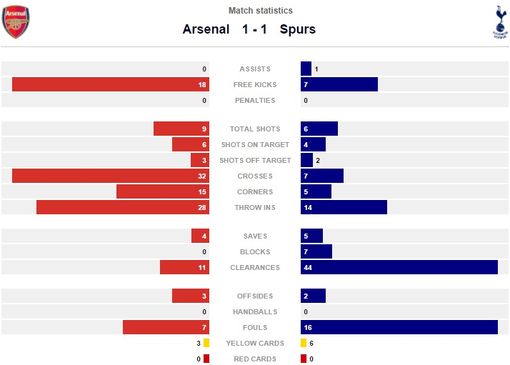Click the YELLOW CARDS label
The width and height of the screenshot is (510, 365).
tap(255, 343)
